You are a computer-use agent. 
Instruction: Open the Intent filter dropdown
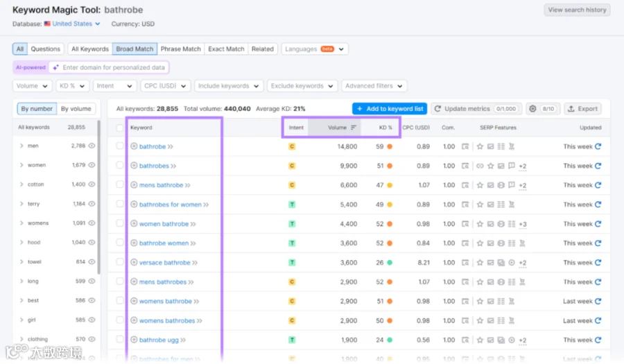(114, 86)
